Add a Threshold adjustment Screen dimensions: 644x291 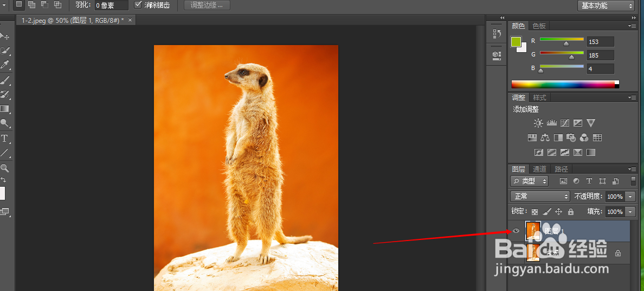pos(565,153)
